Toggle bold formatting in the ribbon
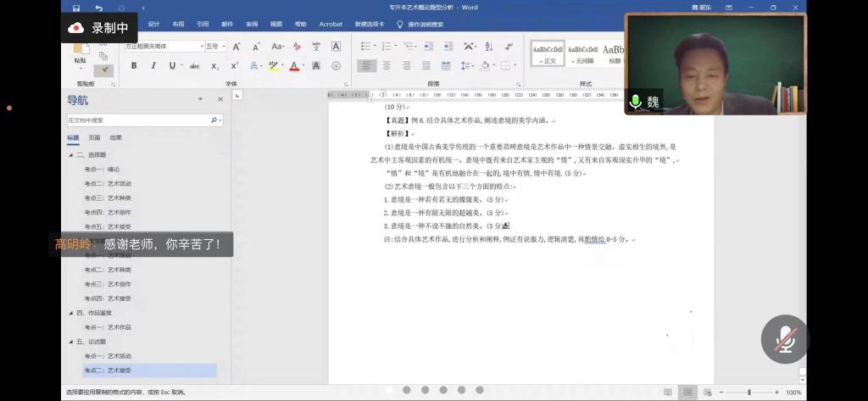The image size is (868, 401). point(136,66)
